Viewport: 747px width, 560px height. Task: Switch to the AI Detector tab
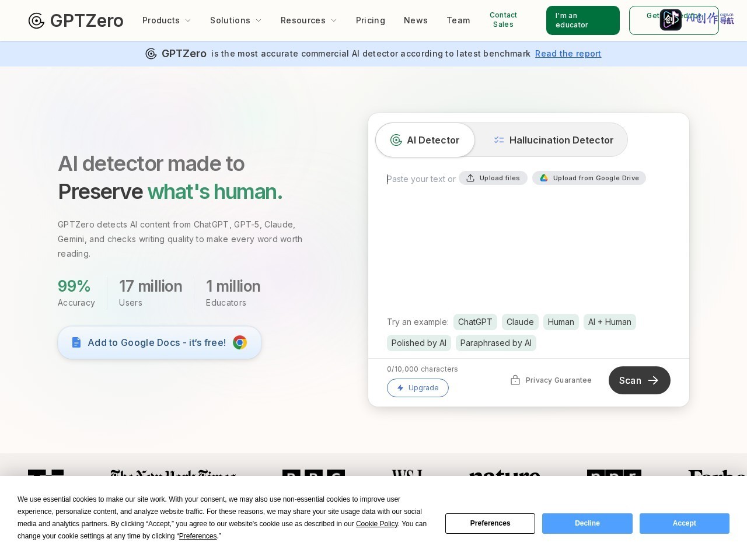[425, 140]
